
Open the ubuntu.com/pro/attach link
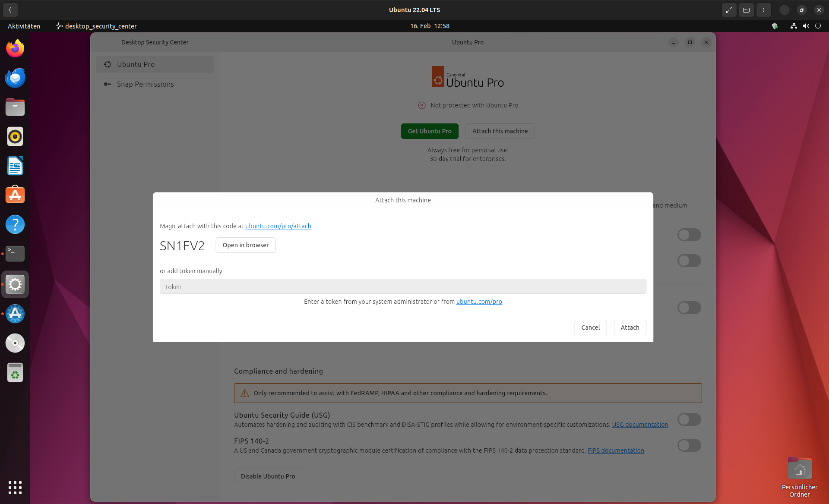pos(278,226)
